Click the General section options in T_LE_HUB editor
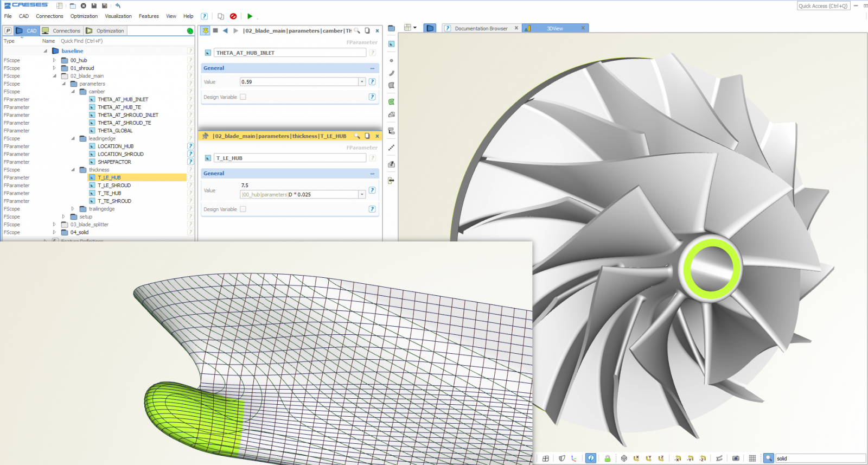Screen dimensions: 868x465 (x=372, y=174)
